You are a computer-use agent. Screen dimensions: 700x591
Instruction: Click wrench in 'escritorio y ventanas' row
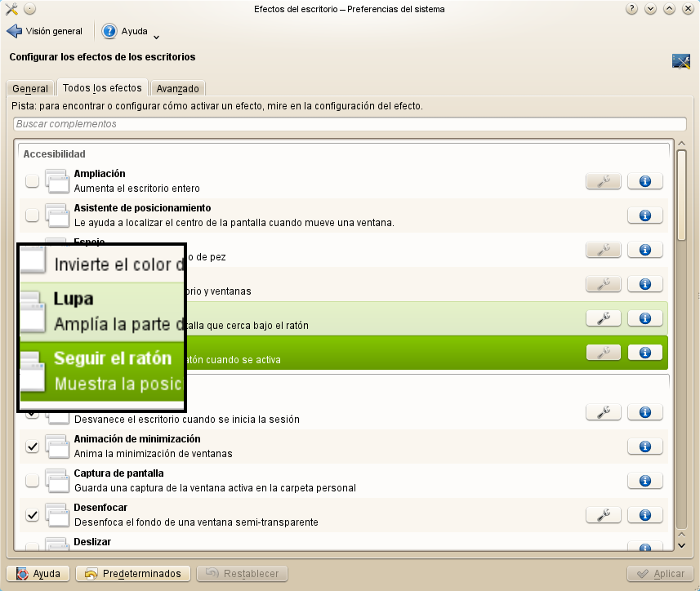(603, 284)
